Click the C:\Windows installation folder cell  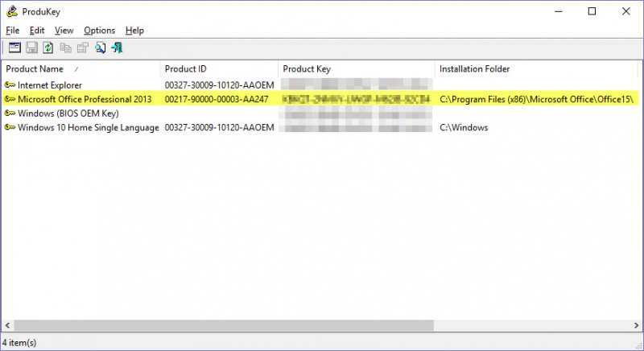[x=464, y=127]
